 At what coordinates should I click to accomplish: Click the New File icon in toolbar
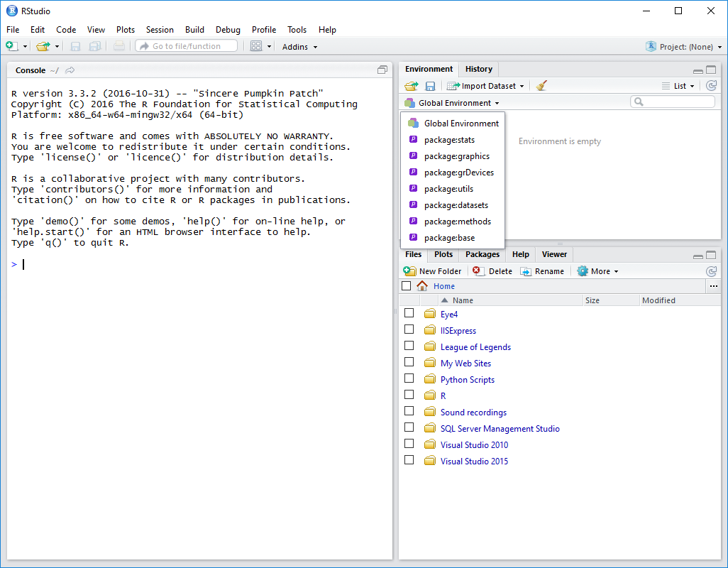[11, 46]
